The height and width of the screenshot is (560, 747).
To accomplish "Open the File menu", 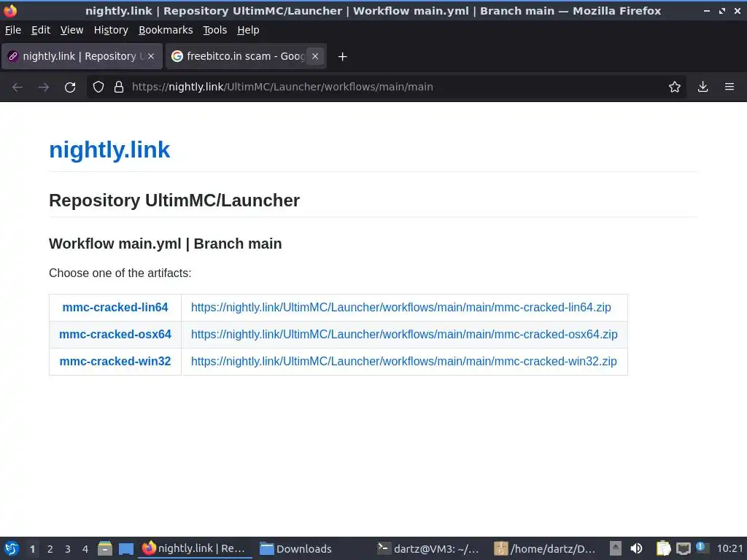I will [x=13, y=30].
